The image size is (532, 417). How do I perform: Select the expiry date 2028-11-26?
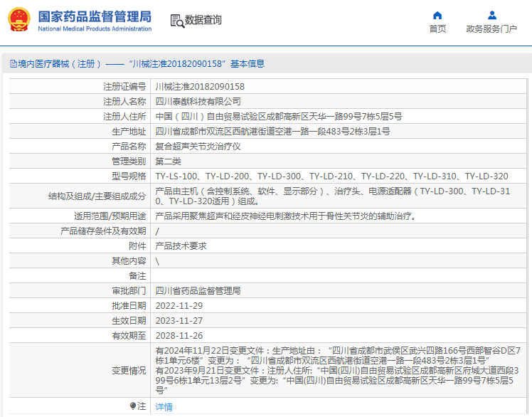pyautogui.click(x=179, y=335)
